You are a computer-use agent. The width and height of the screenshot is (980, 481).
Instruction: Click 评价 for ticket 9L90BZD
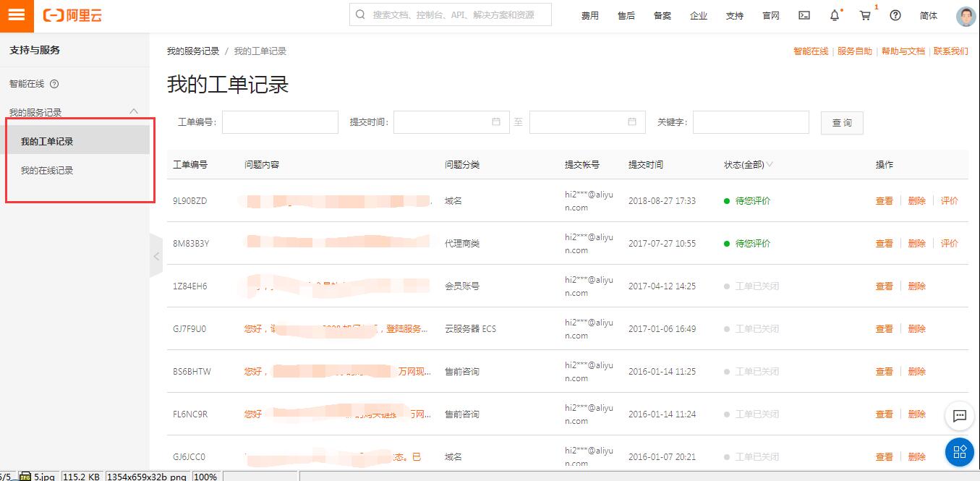(949, 201)
